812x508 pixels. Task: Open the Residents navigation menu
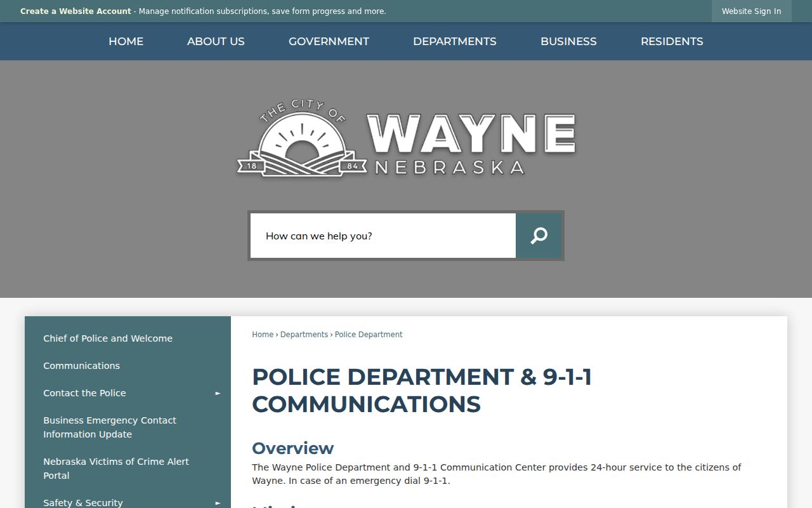tap(672, 41)
